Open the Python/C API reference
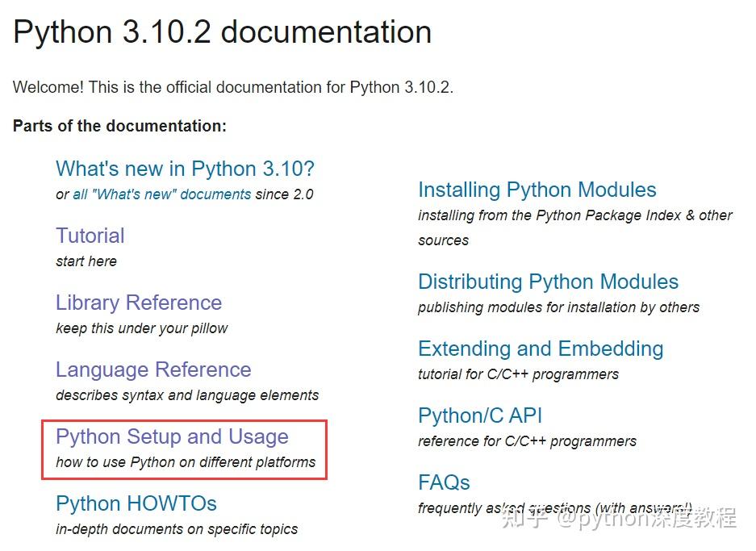Screen dimensions: 756x551 (x=480, y=415)
